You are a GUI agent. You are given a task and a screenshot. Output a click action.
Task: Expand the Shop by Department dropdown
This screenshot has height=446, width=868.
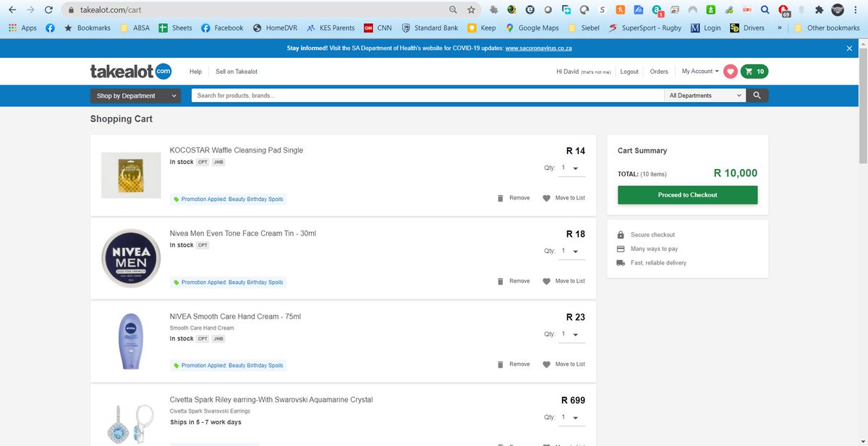(x=136, y=95)
